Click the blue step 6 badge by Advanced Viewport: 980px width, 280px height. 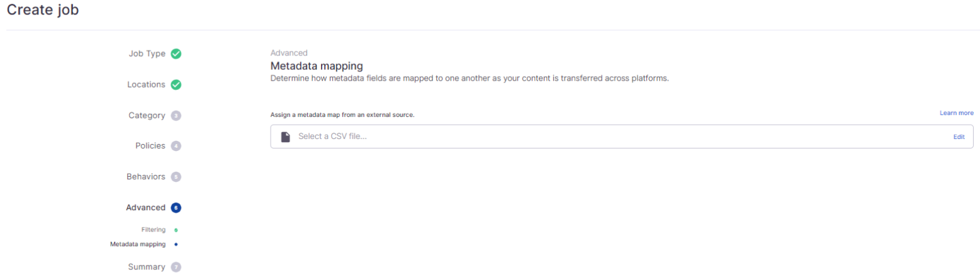(176, 208)
